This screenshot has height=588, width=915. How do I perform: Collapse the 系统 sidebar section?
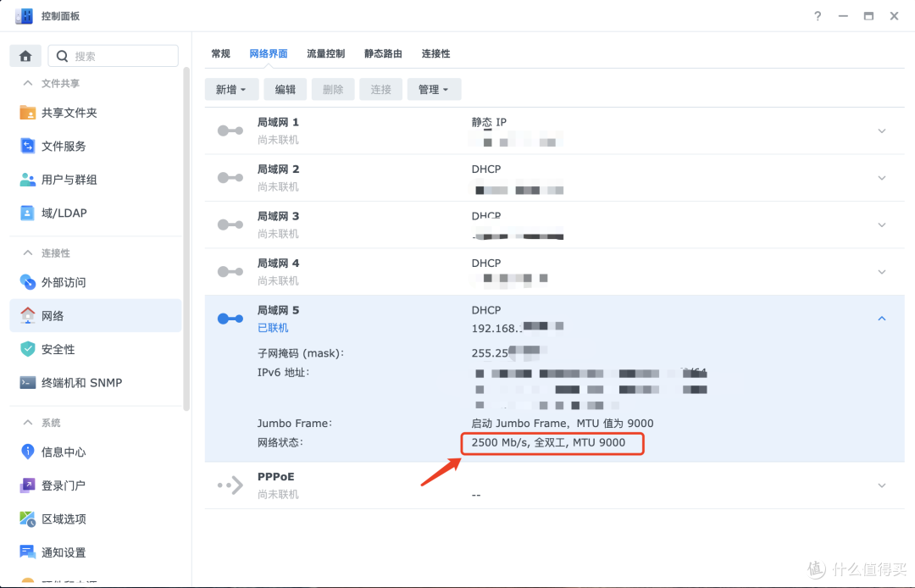click(27, 422)
